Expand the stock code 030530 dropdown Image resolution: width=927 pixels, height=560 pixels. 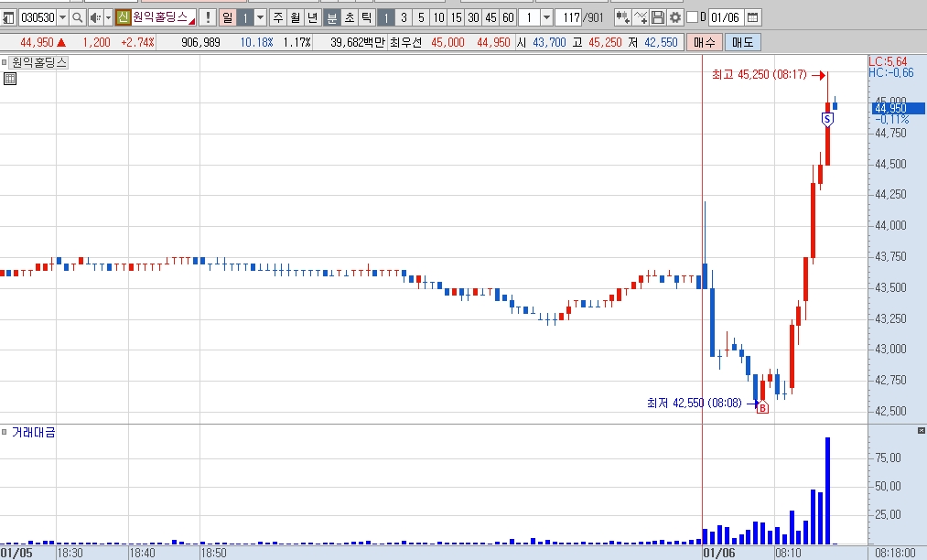(62, 17)
